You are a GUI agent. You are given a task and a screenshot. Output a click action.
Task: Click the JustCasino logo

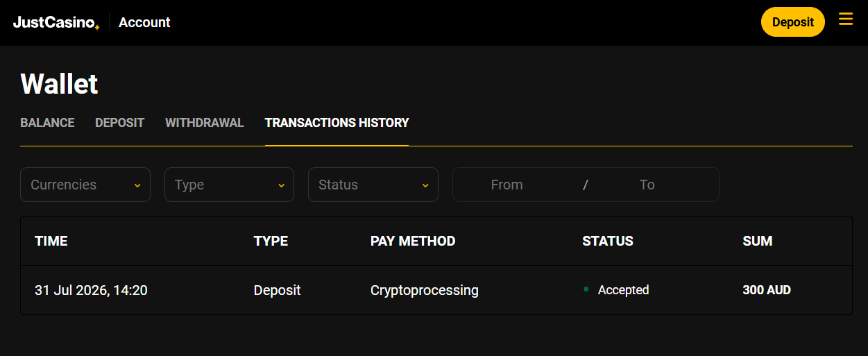(x=56, y=23)
